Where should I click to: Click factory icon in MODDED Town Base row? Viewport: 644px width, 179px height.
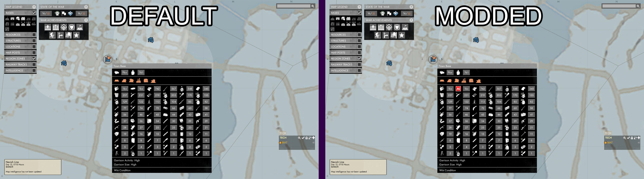click(464, 81)
